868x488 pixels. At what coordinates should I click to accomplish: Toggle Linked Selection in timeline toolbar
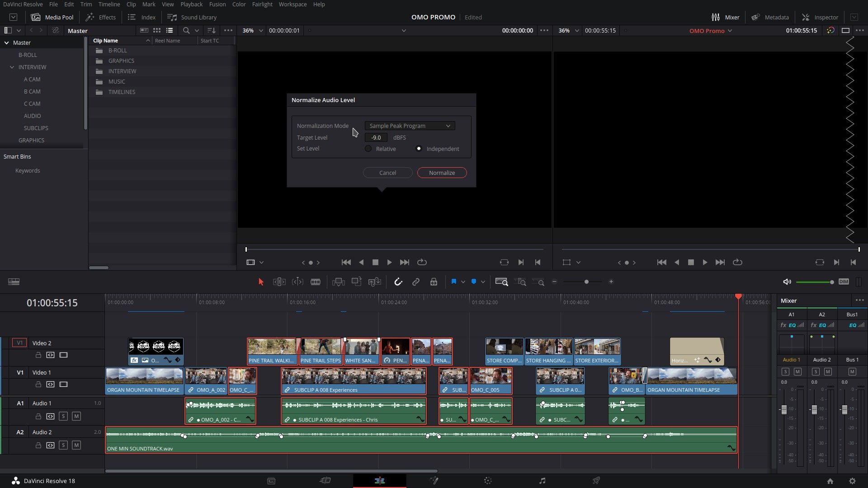(x=415, y=282)
